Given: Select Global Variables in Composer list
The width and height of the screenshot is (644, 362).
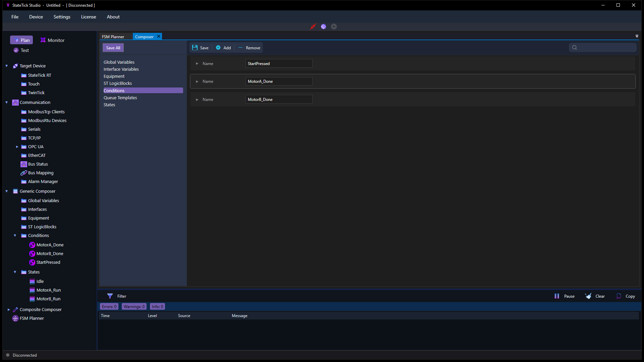Looking at the screenshot, I should tap(119, 62).
